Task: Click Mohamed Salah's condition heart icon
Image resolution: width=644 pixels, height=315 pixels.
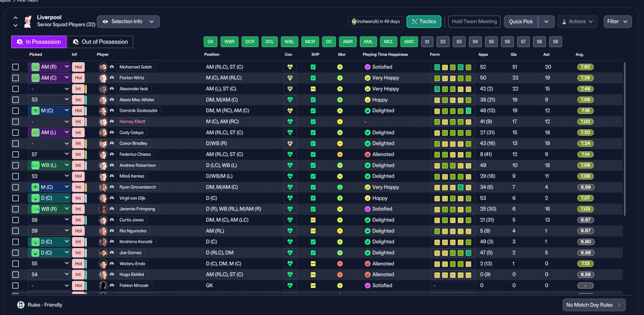Action: coord(290,67)
